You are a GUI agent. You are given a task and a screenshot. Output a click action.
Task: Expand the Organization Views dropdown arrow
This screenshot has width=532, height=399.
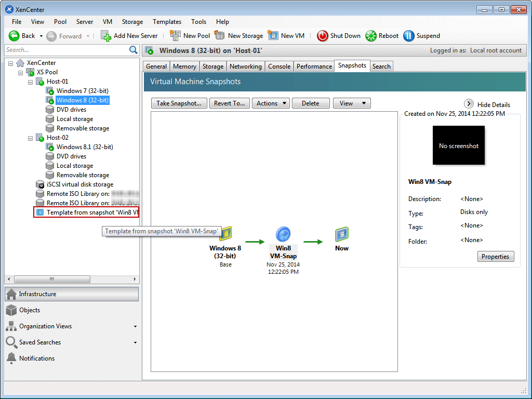[x=136, y=326]
